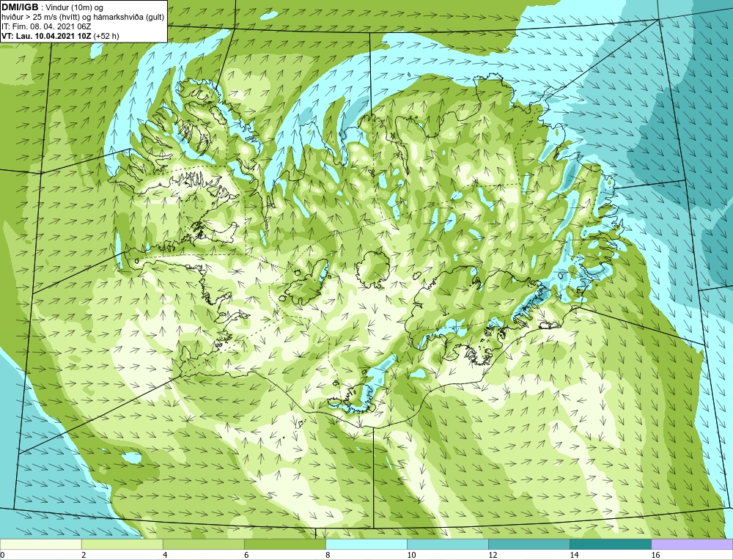Screen dimensions: 733x560
Task: Click the "(+52 h)" forecast offset text
Action: (106, 36)
